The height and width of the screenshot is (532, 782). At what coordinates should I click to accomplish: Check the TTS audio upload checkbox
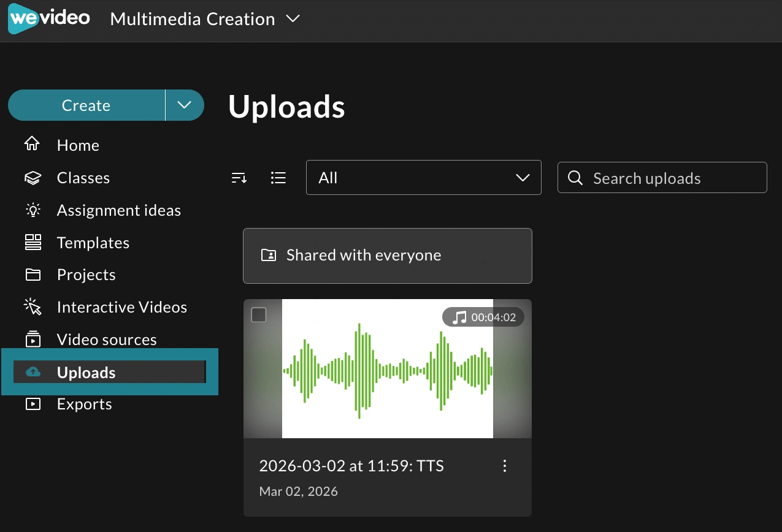click(259, 315)
